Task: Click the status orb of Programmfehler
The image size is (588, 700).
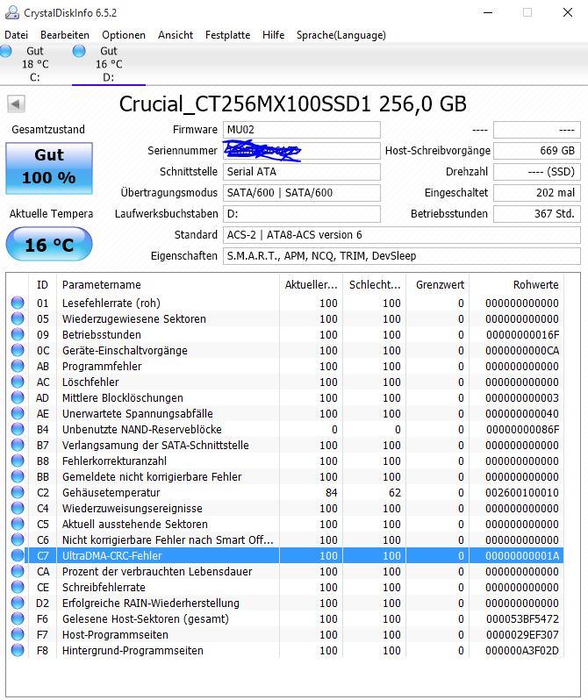Action: (18, 366)
